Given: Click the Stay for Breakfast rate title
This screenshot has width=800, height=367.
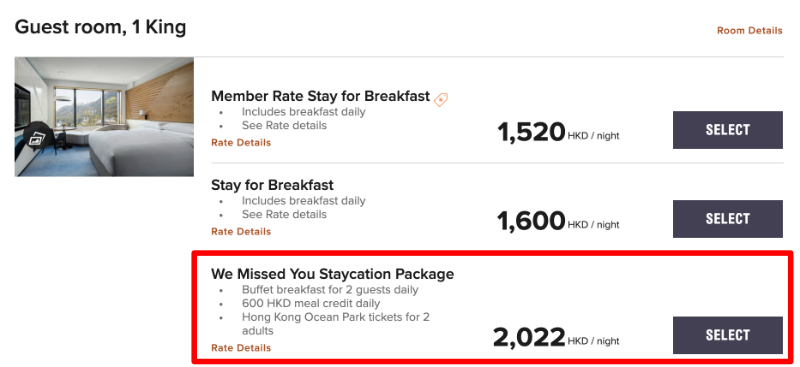Looking at the screenshot, I should click(x=272, y=185).
